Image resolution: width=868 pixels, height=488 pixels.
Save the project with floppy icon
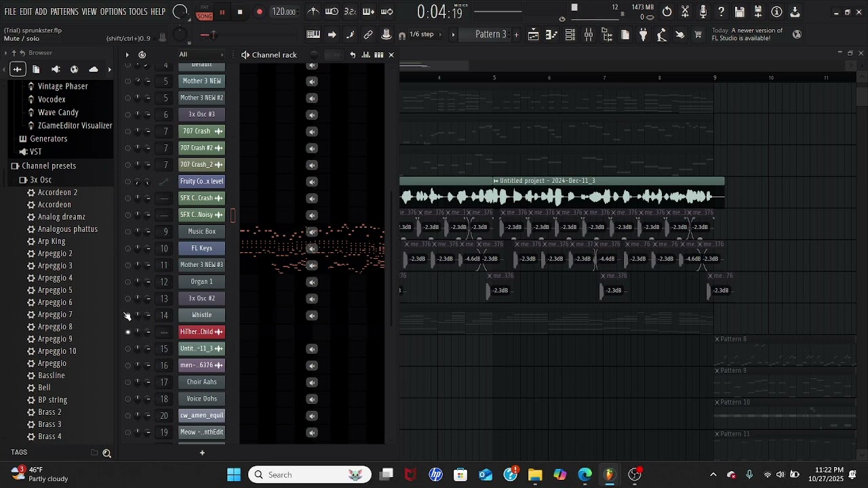point(740,12)
